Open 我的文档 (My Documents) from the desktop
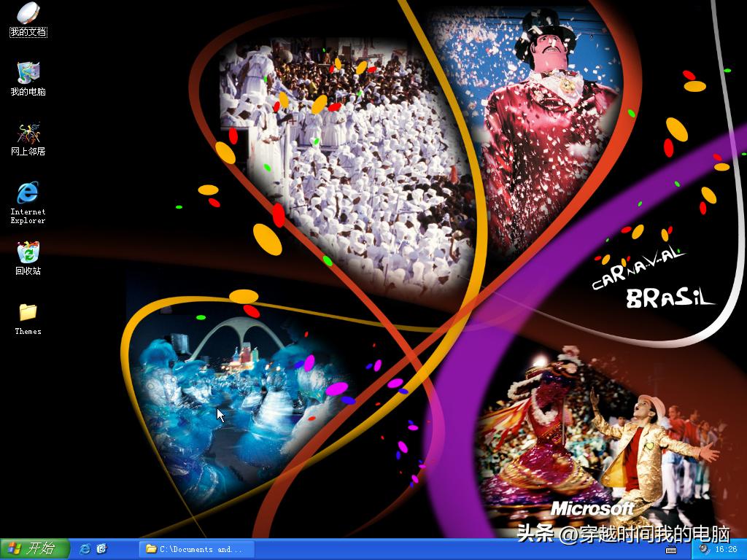Image resolution: width=747 pixels, height=560 pixels. tap(27, 15)
